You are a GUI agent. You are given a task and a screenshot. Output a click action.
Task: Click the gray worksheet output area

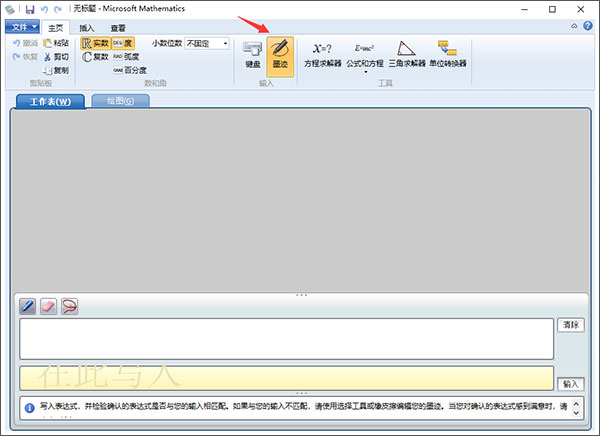(300, 201)
